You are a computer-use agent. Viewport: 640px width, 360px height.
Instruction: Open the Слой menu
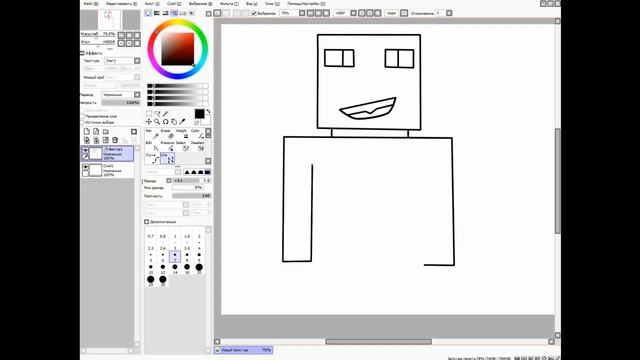174,4
